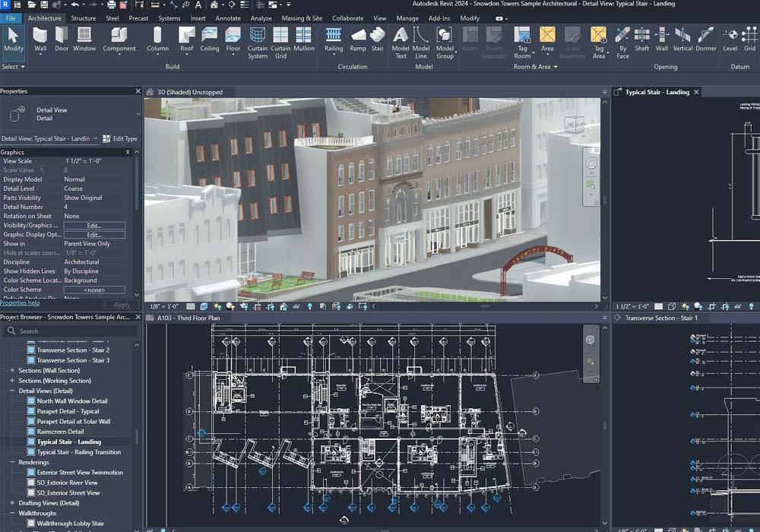Select the Railing tool
This screenshot has height=532, width=760.
tap(334, 40)
